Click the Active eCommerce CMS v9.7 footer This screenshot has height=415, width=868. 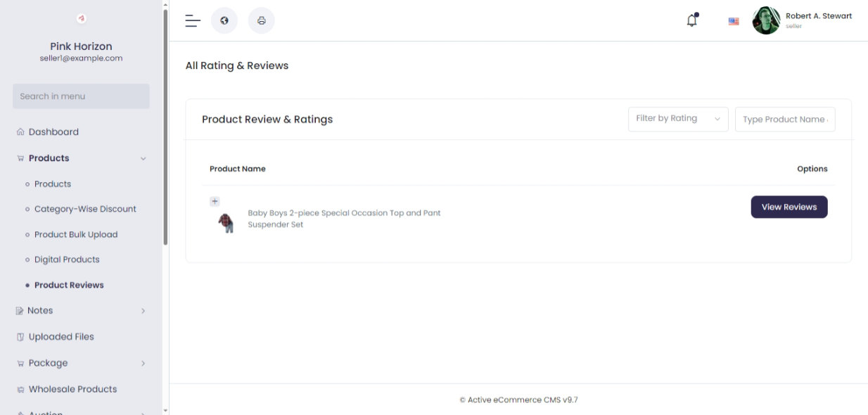tap(518, 400)
